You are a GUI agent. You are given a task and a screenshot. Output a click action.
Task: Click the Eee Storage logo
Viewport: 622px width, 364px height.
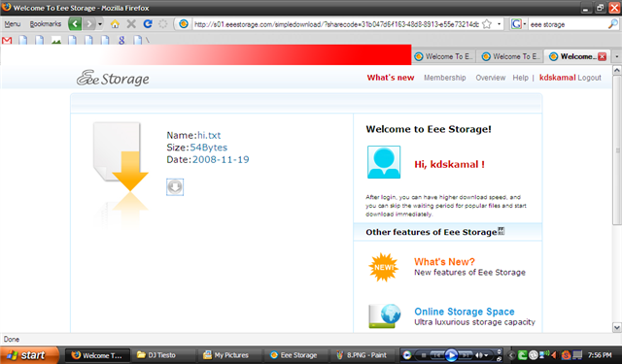[x=113, y=78]
